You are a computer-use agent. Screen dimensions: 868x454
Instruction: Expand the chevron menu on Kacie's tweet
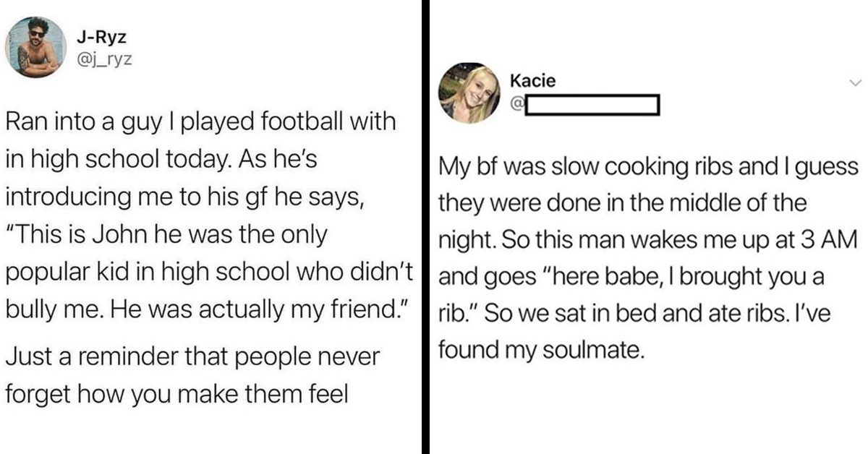point(856,82)
